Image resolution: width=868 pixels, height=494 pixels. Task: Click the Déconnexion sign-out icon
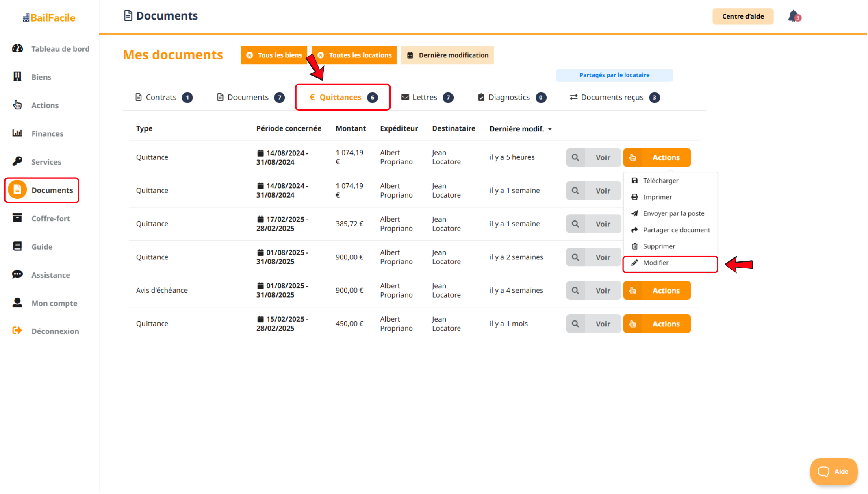(x=17, y=331)
